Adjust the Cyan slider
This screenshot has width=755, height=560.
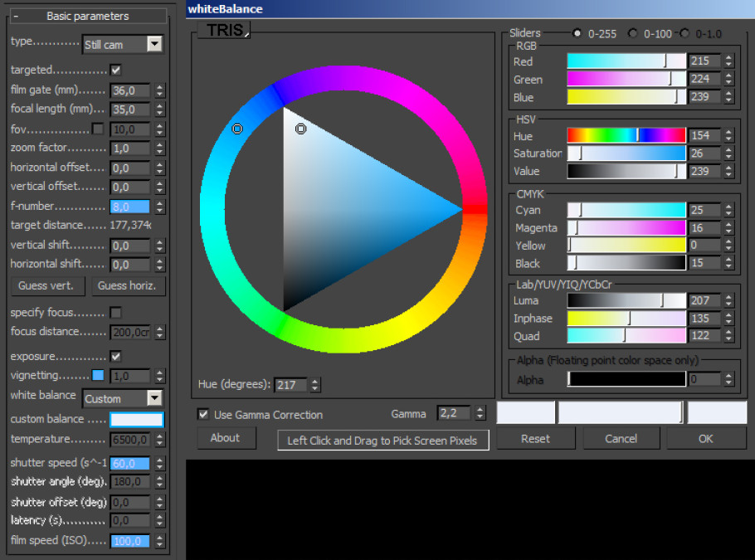click(626, 210)
